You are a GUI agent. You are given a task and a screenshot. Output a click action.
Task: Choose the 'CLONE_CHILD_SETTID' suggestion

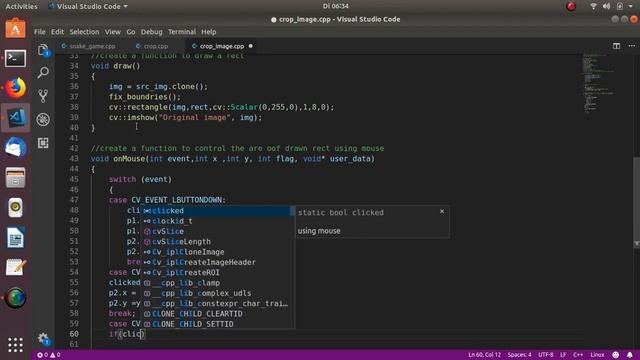(x=217, y=324)
